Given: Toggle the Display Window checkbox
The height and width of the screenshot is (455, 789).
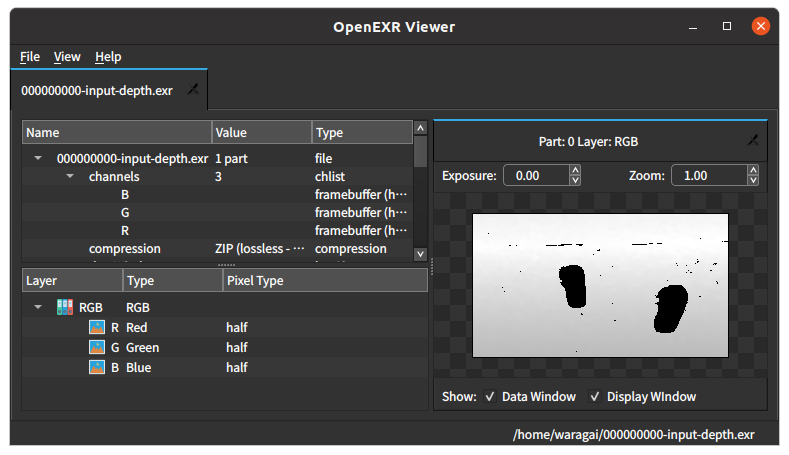Looking at the screenshot, I should pyautogui.click(x=595, y=397).
